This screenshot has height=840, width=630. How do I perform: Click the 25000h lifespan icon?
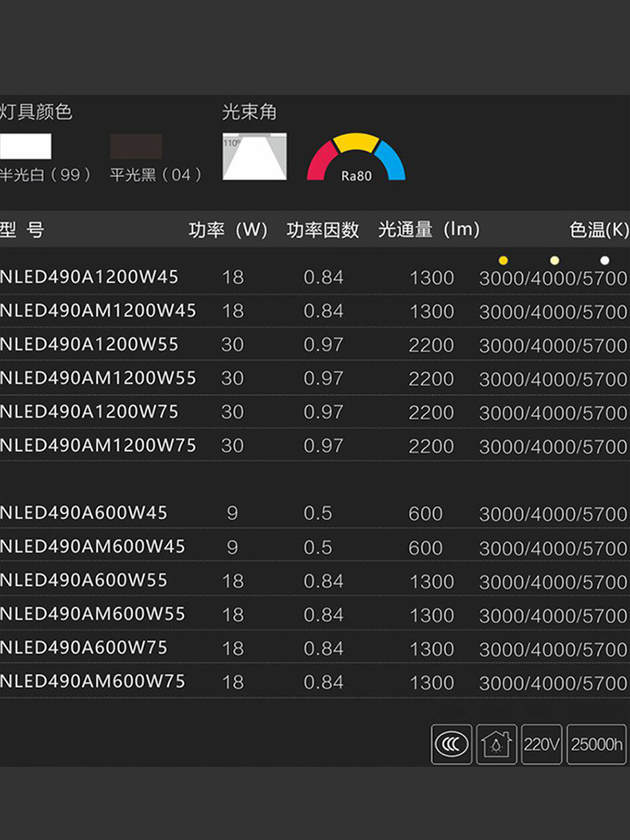tap(596, 744)
